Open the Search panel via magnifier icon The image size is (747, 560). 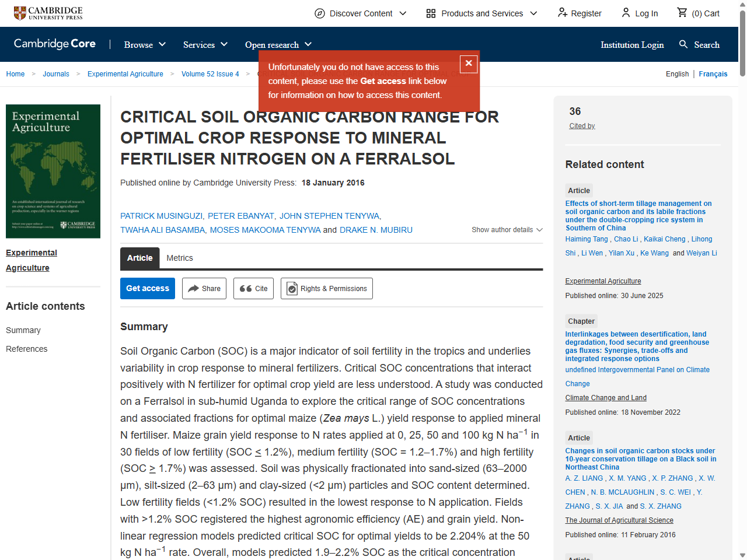pyautogui.click(x=683, y=44)
